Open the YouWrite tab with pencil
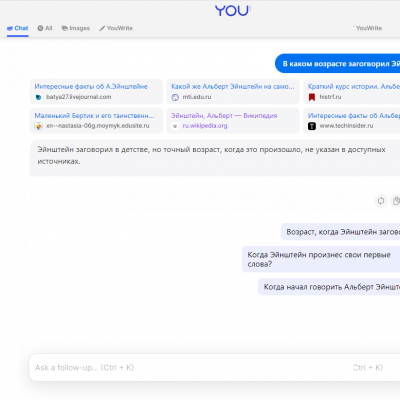 (116, 28)
